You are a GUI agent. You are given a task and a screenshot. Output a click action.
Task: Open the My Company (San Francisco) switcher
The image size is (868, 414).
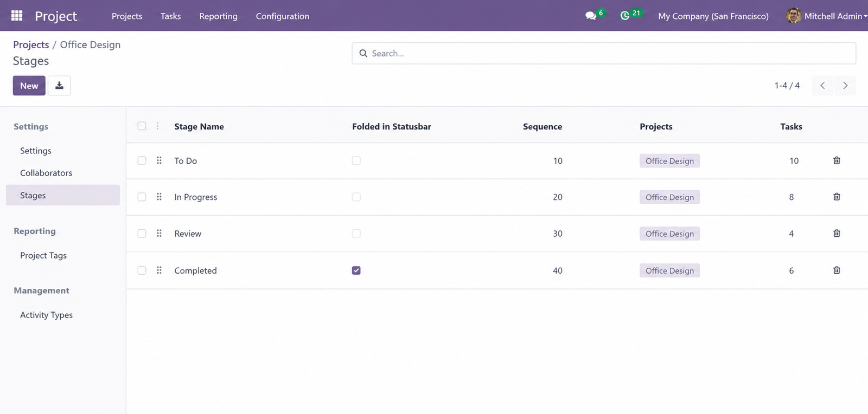pos(713,16)
